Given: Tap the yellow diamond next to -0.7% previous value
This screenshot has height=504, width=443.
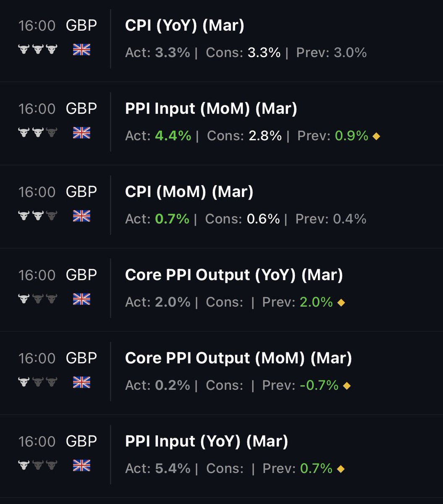Looking at the screenshot, I should [x=347, y=386].
